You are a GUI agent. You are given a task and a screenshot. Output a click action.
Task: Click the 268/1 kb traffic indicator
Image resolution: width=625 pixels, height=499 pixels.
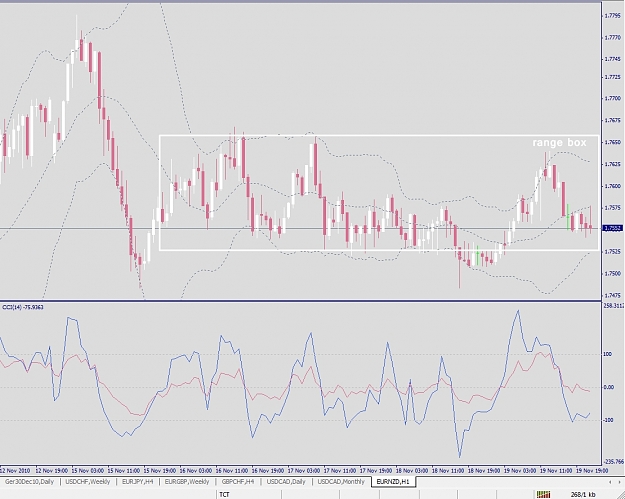point(583,495)
